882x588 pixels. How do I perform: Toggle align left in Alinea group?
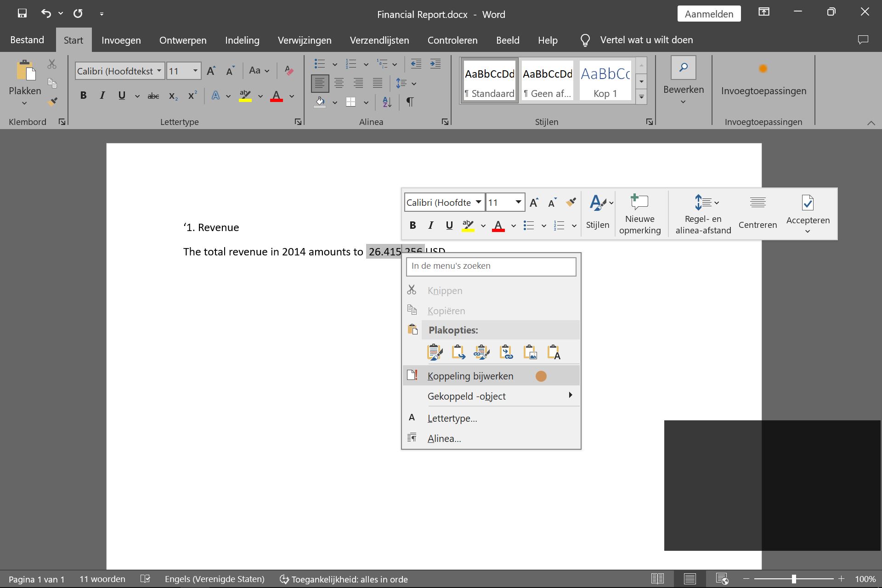[x=320, y=83]
